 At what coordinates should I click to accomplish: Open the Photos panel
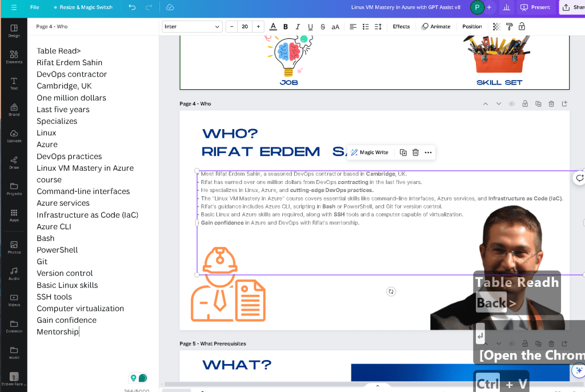14,247
